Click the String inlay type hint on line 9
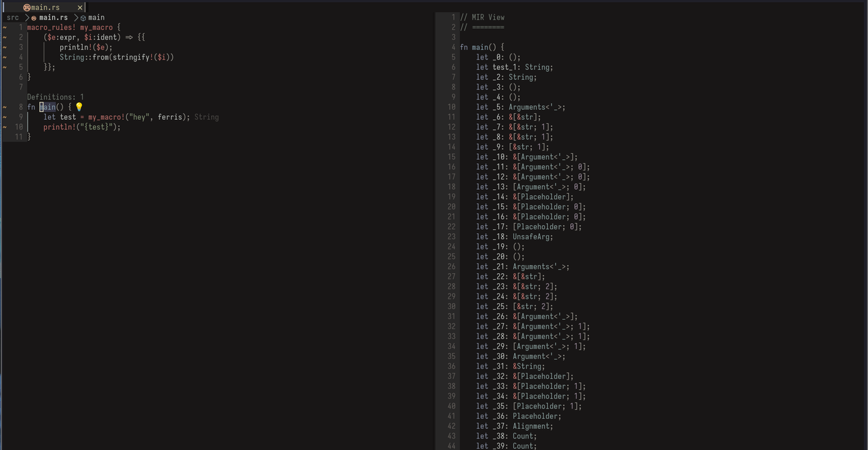868x450 pixels. [x=206, y=117]
